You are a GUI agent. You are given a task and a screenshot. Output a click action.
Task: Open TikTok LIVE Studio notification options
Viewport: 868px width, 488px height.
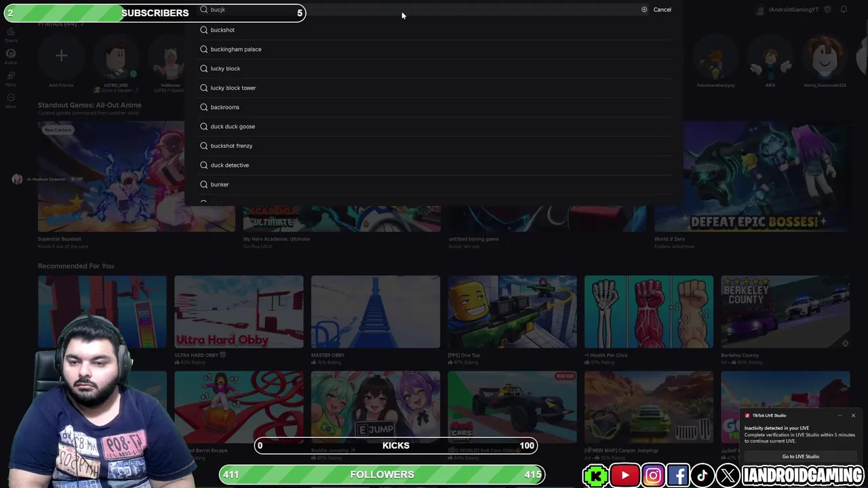coord(840,415)
